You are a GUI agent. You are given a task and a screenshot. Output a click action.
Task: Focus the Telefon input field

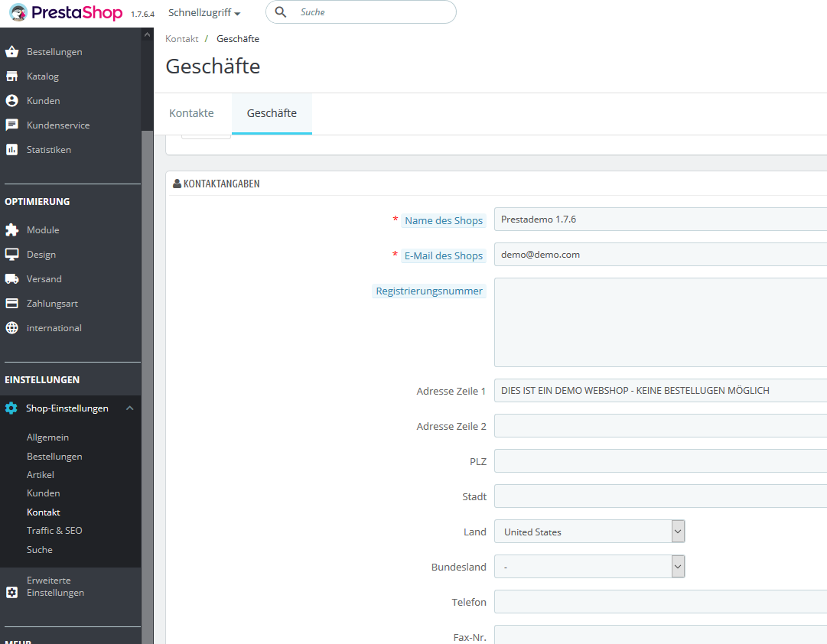click(660, 602)
